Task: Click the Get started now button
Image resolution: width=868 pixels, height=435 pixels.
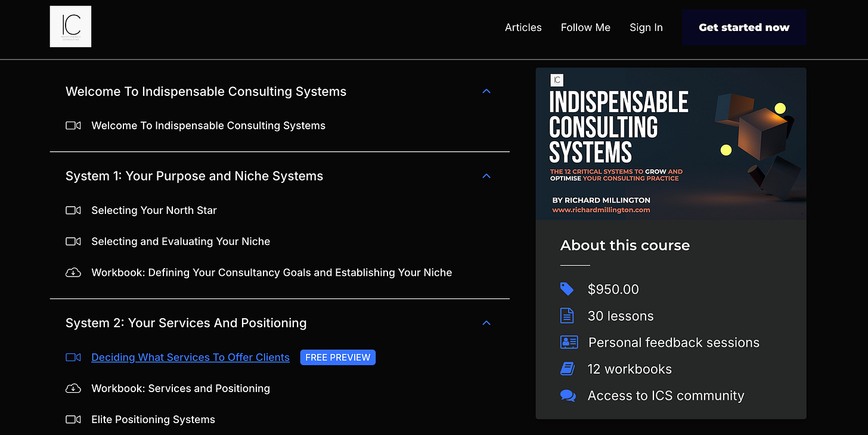Action: [744, 27]
